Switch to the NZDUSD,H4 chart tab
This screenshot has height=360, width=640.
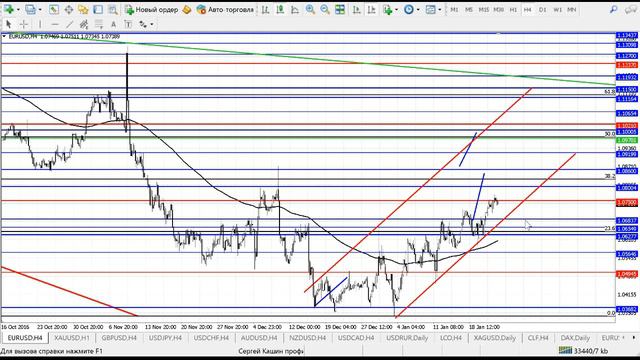tap(307, 338)
